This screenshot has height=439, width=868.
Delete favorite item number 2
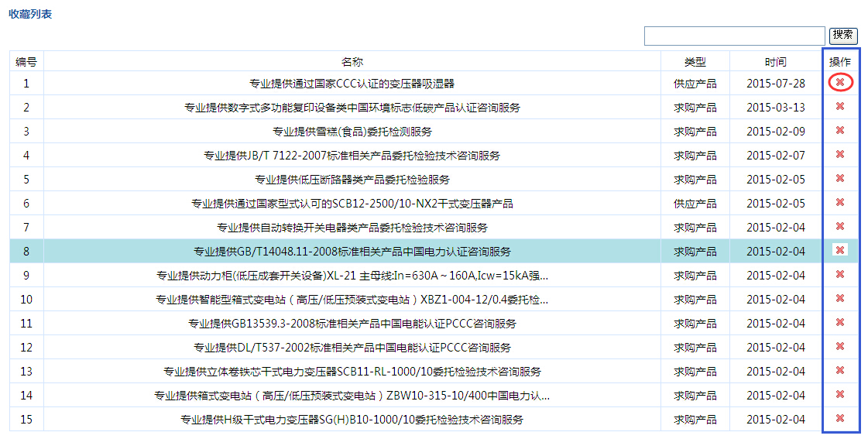pyautogui.click(x=840, y=107)
